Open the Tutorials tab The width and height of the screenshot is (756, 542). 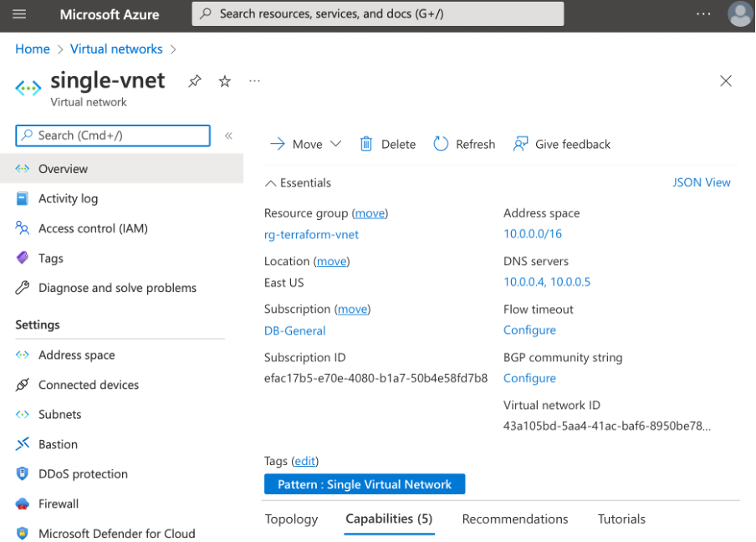(x=621, y=519)
